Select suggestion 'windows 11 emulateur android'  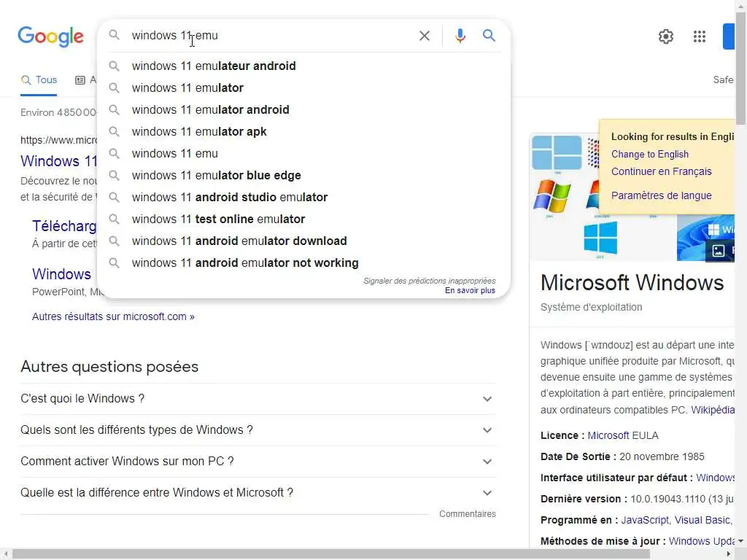(303, 66)
